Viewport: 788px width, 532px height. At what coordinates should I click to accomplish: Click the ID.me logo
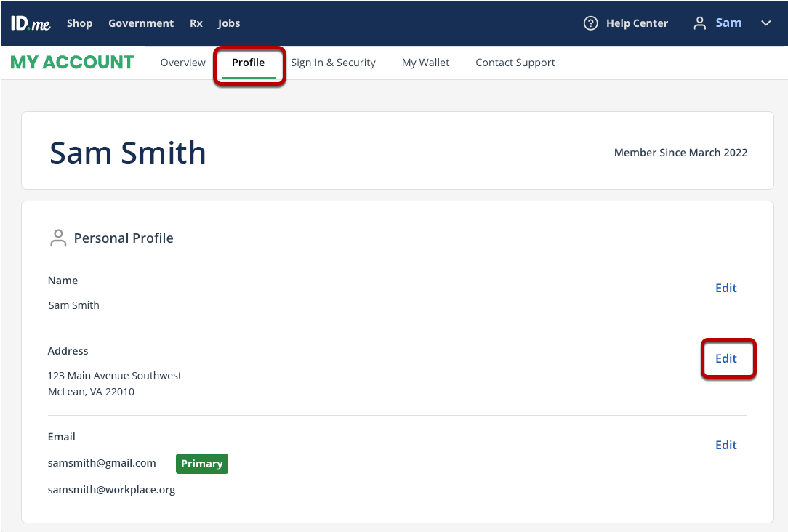(x=31, y=23)
